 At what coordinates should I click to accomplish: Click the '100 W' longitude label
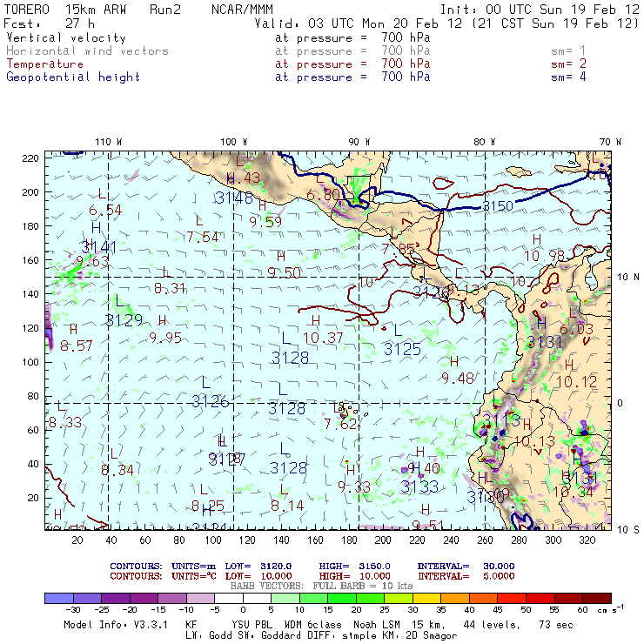pos(234,142)
